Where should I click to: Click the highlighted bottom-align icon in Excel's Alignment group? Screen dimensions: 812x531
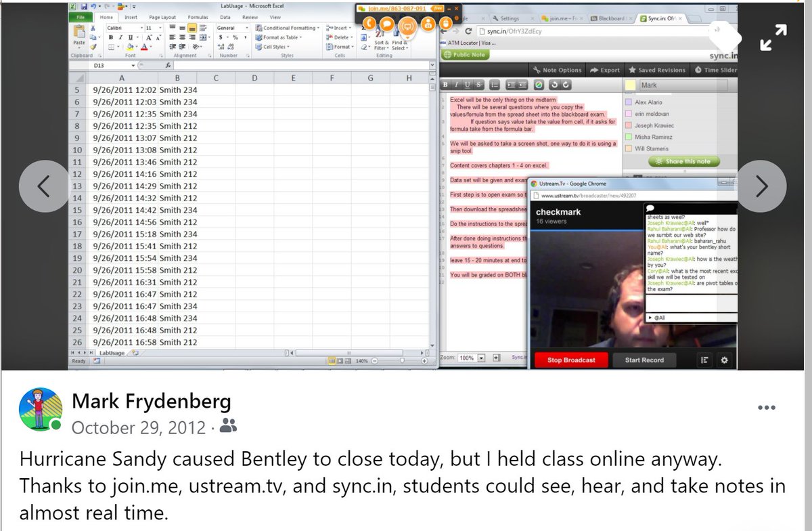pos(192,28)
